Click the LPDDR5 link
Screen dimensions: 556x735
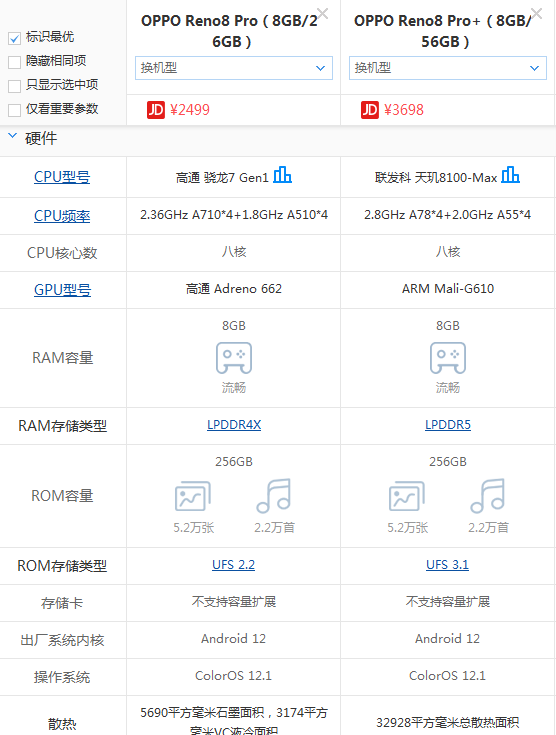pyautogui.click(x=448, y=425)
